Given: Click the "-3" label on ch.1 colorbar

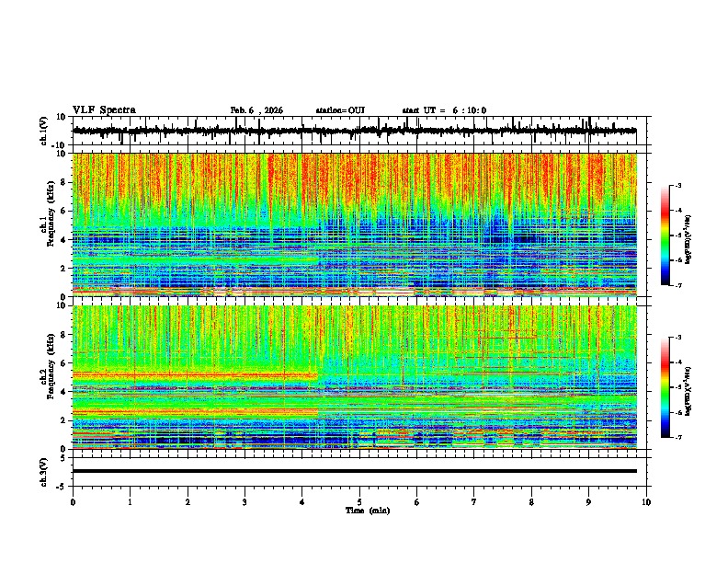Looking at the screenshot, I should (678, 185).
